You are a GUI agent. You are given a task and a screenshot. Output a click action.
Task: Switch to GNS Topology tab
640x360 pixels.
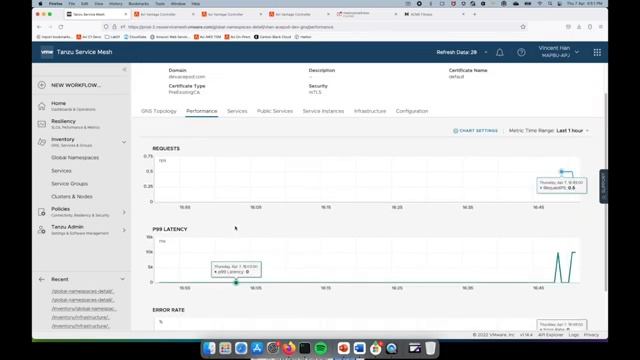(159, 111)
